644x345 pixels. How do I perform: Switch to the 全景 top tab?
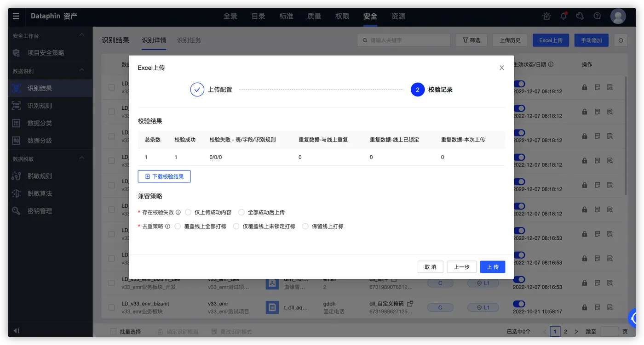(x=230, y=16)
